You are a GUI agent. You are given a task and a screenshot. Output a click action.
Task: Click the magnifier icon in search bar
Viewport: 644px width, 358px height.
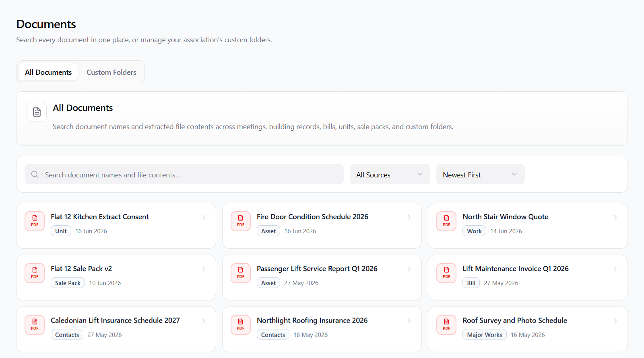(35, 174)
